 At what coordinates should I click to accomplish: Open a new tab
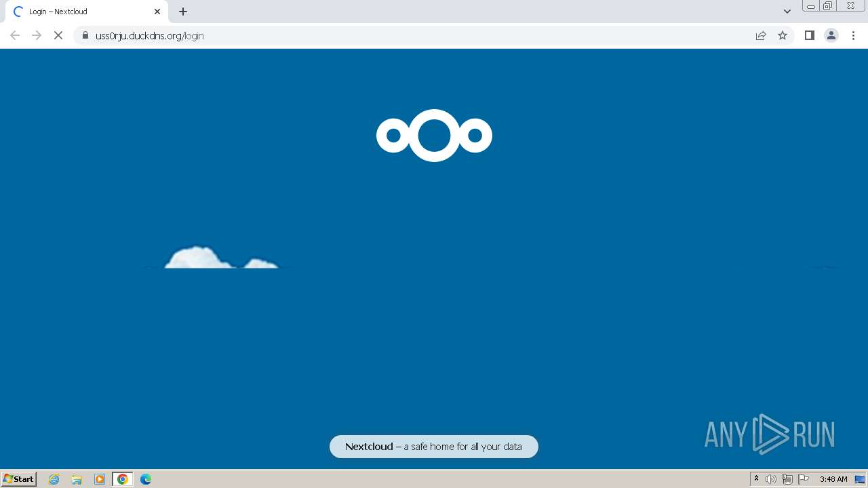[183, 12]
